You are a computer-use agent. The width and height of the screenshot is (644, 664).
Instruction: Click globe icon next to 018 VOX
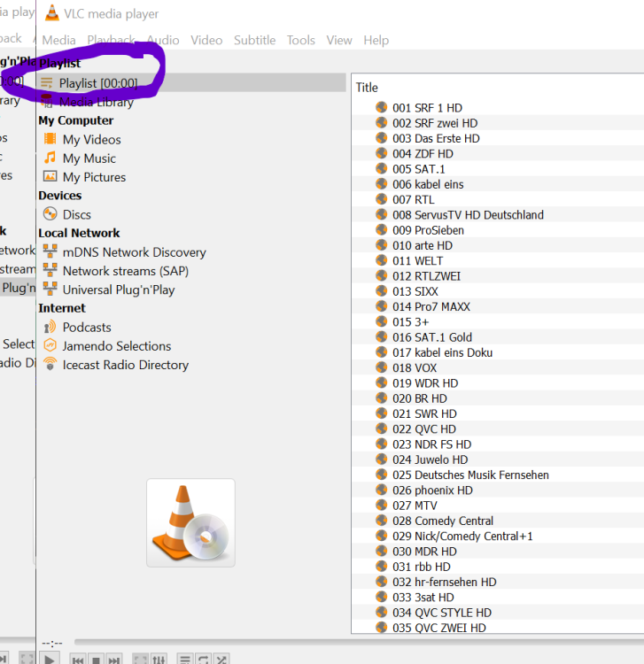pos(381,367)
